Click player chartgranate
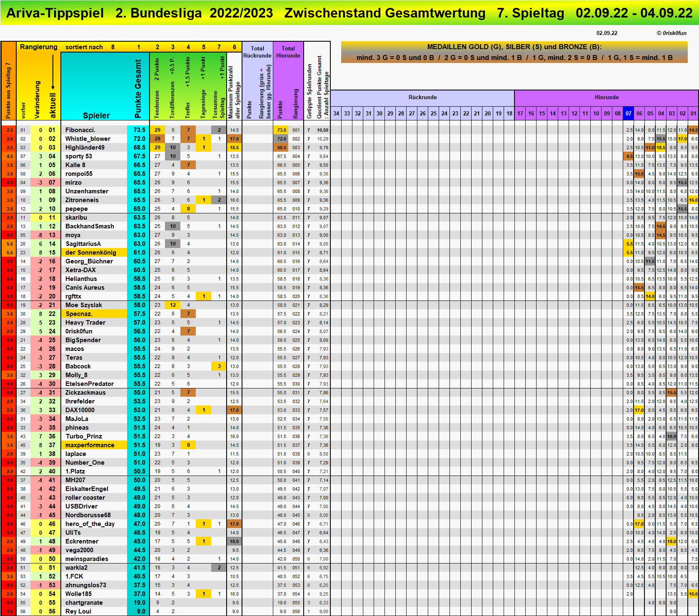This screenshot has width=699, height=616. [x=85, y=603]
